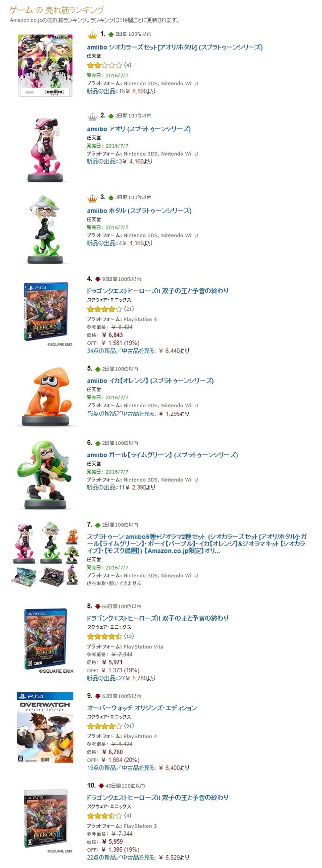The width and height of the screenshot is (322, 868).
Task: Click the red down arrow at rank 10
Action: [x=101, y=785]
